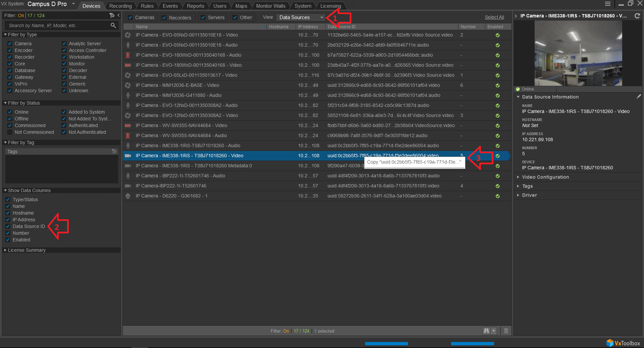Click Copy uuid in the context menu
Viewport: 644px width, 348px height.
tap(414, 162)
